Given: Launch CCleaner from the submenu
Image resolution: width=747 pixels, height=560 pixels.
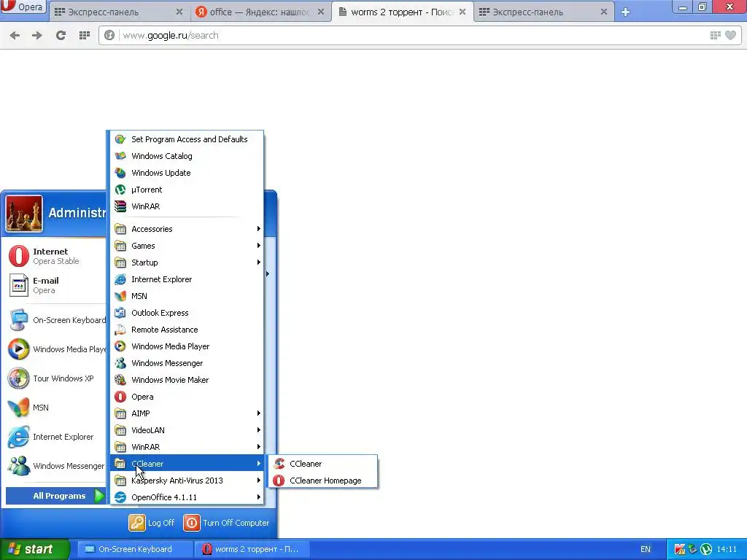Looking at the screenshot, I should pos(323,463).
